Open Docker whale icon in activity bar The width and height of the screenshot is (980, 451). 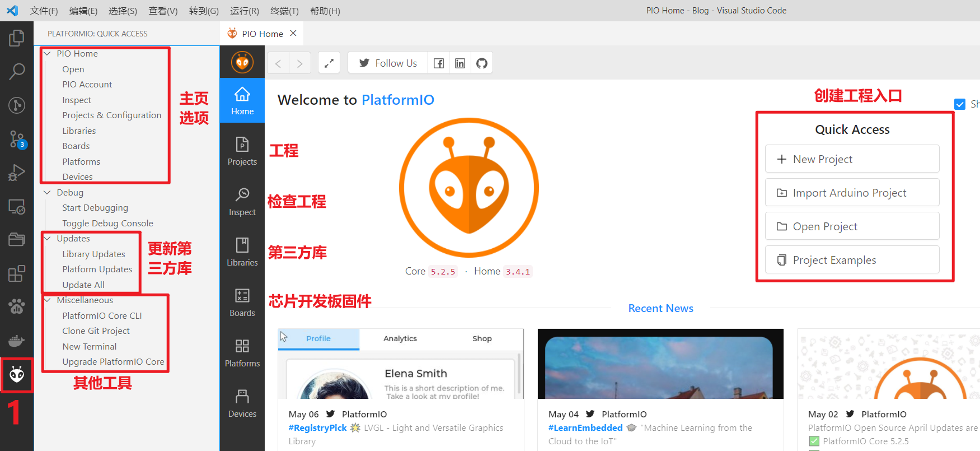[x=17, y=341]
